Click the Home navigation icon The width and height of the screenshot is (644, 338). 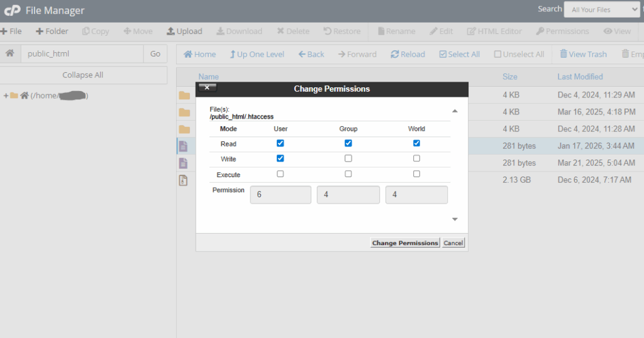(x=199, y=55)
